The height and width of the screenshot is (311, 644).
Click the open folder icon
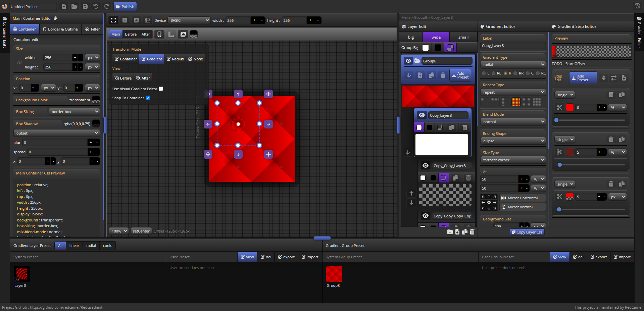[x=75, y=6]
